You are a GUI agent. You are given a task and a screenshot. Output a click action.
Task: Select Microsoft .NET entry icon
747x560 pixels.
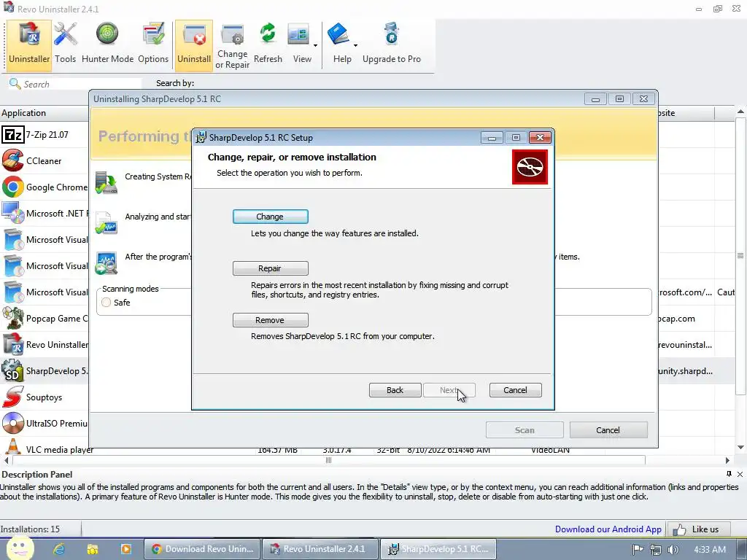click(x=13, y=214)
